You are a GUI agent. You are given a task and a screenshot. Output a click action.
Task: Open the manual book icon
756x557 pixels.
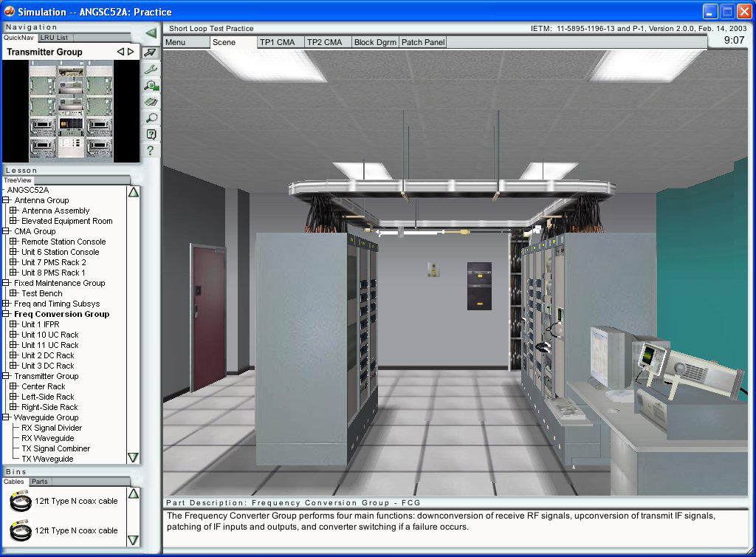[151, 101]
